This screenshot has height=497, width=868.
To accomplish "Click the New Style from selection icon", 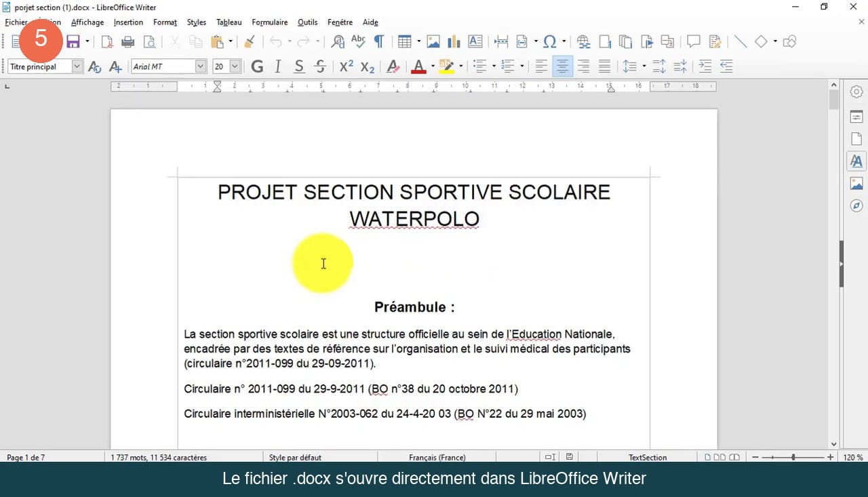I will pos(116,66).
